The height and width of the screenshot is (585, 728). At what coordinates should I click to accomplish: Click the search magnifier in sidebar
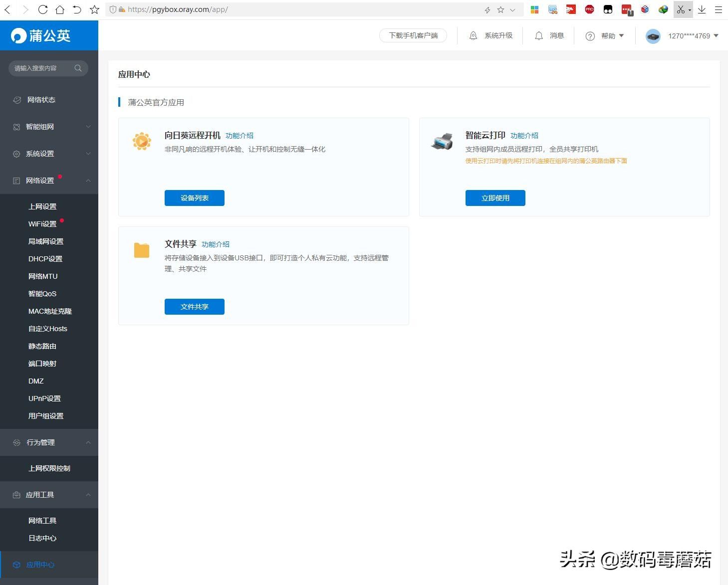click(78, 68)
